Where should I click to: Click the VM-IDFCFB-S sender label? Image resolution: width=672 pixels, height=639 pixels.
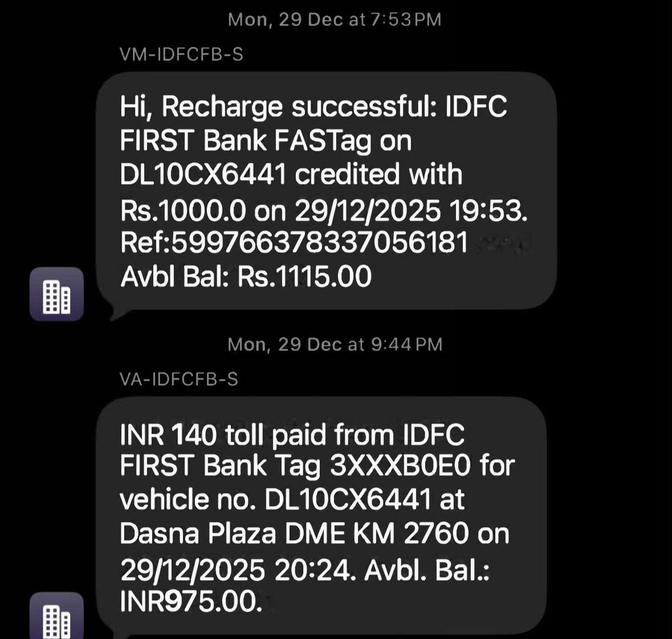click(181, 55)
